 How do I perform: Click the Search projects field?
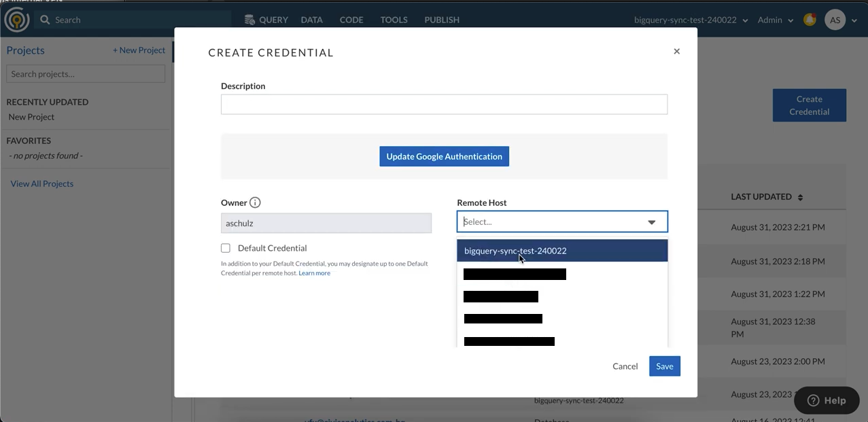86,74
